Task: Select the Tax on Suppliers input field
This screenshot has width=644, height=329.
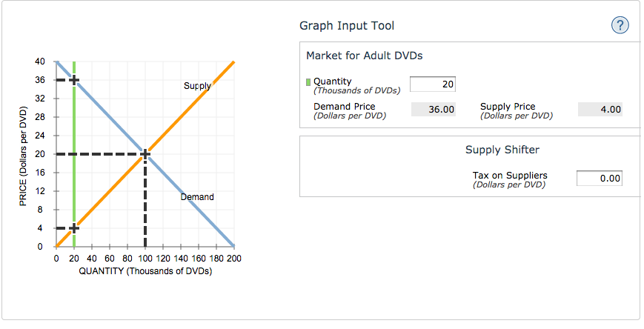Action: coord(600,179)
